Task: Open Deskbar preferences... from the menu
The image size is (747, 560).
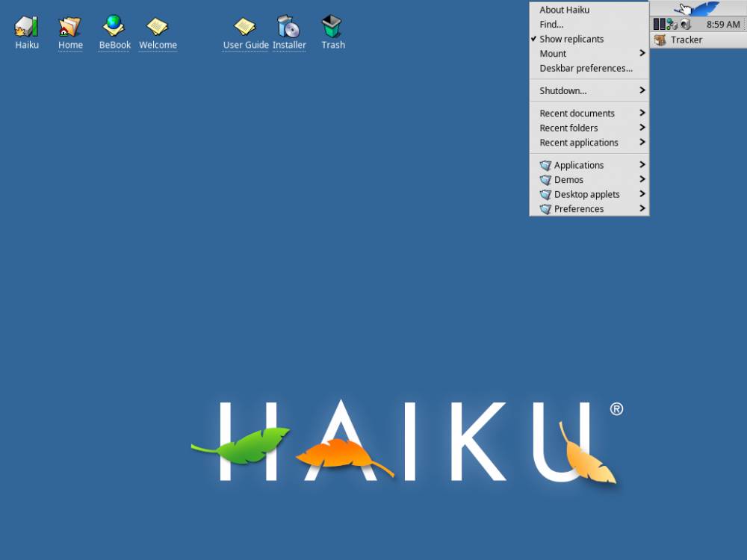Action: 589,68
